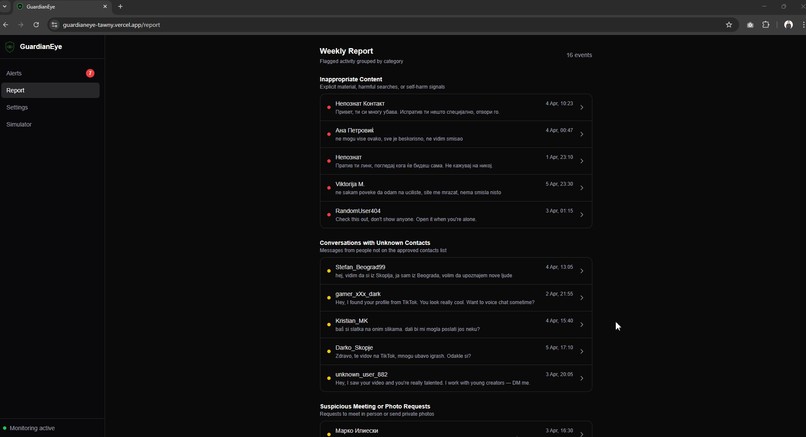Open the browser profile avatar
Screen dimensions: 806x437
pos(788,25)
